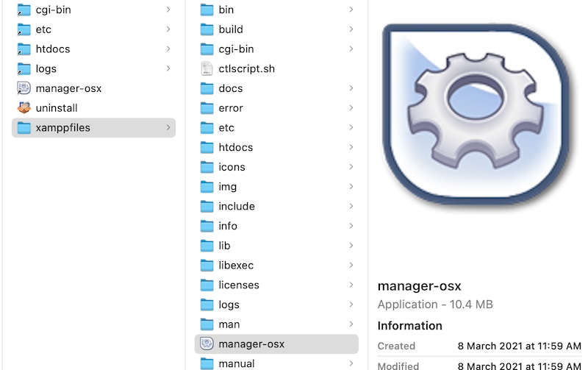The height and width of the screenshot is (370, 588).
Task: Click the man folder icon
Action: 207,324
